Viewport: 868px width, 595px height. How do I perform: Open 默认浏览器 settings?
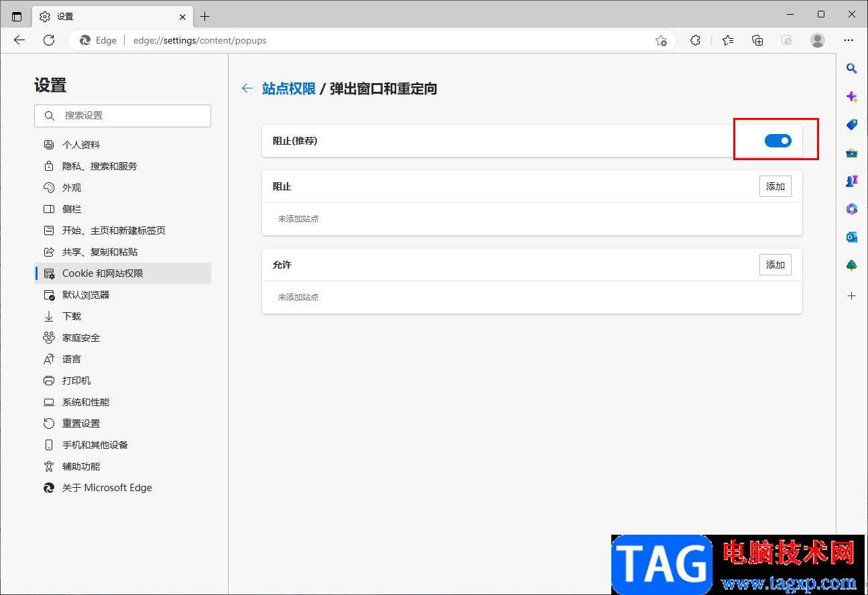click(123, 295)
